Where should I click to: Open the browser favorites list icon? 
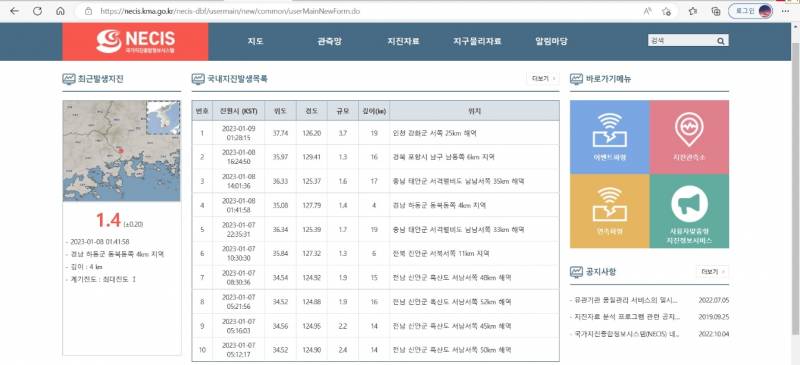point(693,11)
